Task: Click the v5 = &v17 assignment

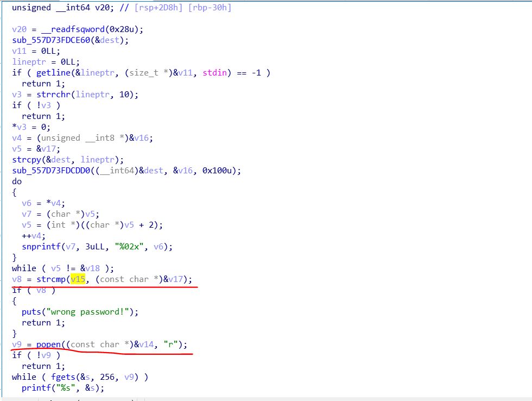Action: pos(36,149)
